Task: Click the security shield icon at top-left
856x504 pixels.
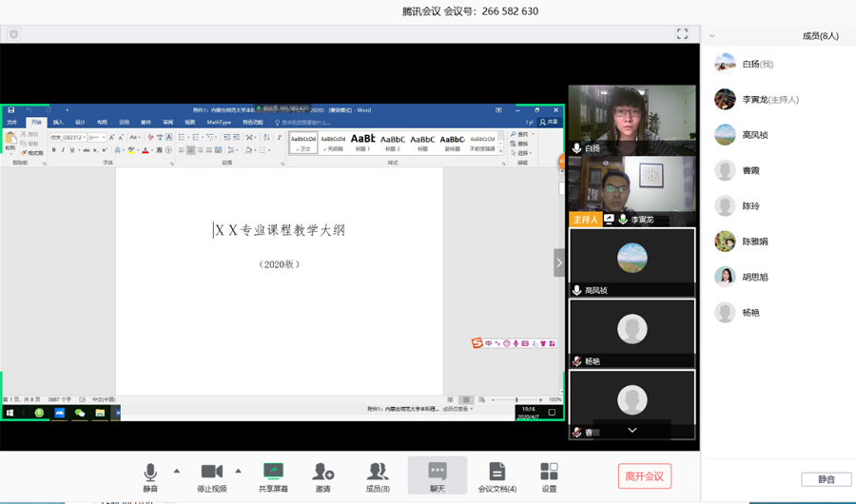Action: coord(13,34)
